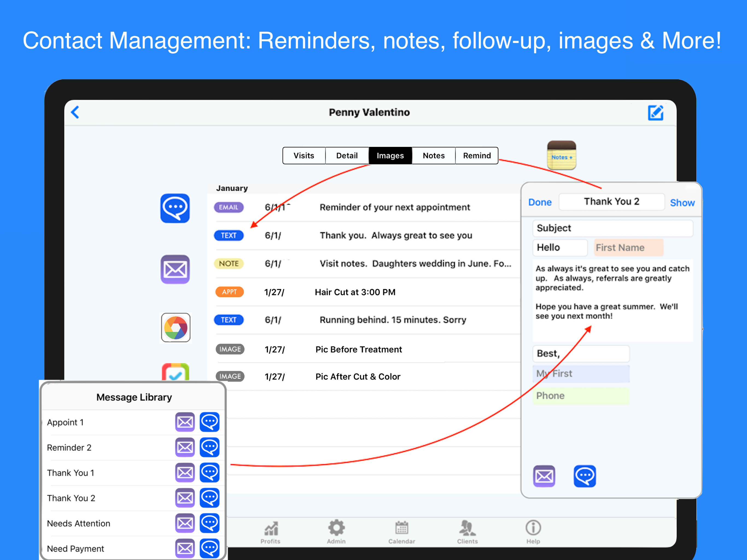Click the Phone field
The height and width of the screenshot is (560, 747).
(581, 395)
